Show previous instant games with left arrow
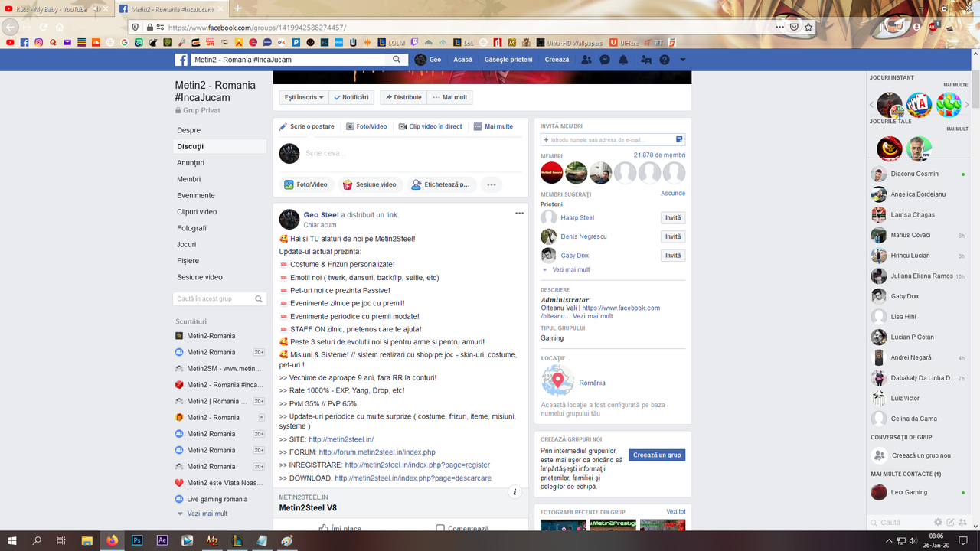 tap(871, 104)
